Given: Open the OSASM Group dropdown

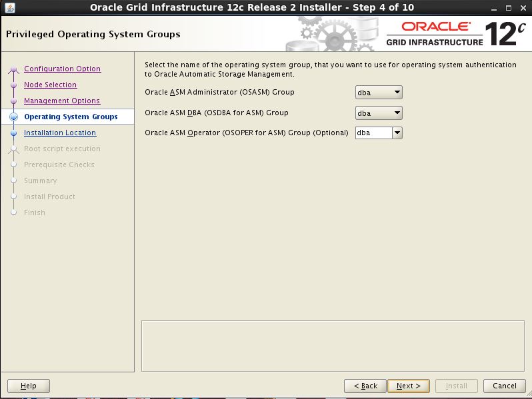Looking at the screenshot, I should click(x=379, y=92).
